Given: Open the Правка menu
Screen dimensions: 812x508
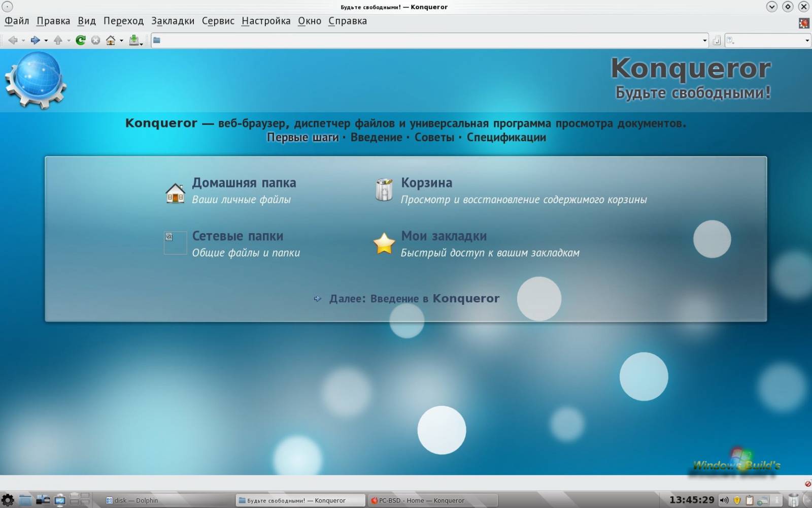Looking at the screenshot, I should pos(53,21).
